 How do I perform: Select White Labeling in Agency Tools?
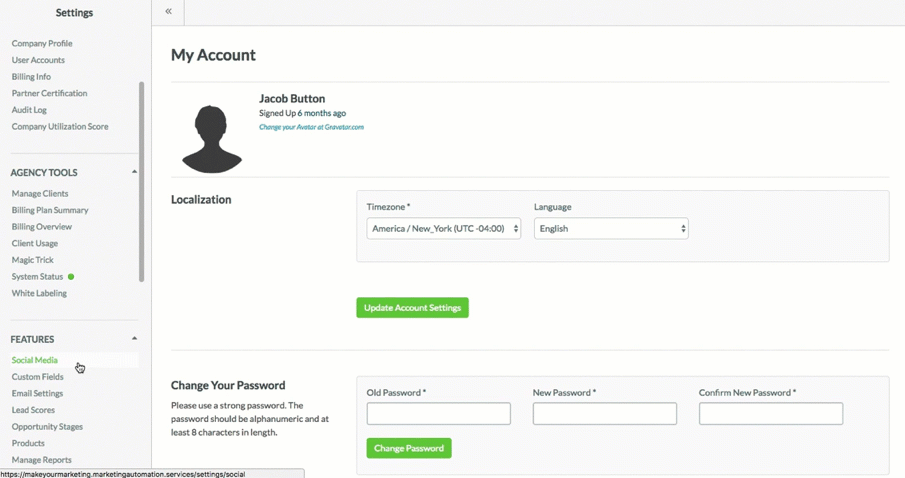pyautogui.click(x=39, y=294)
